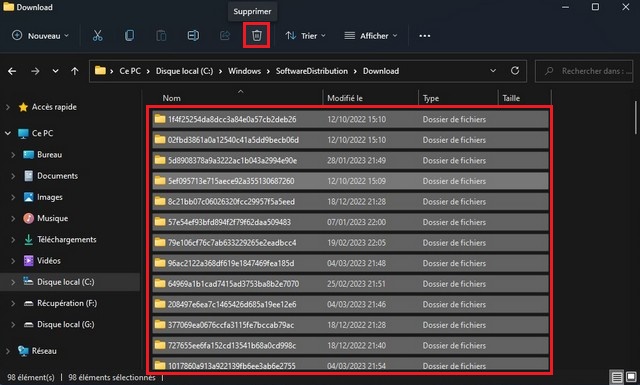Click the Copy icon in toolbar
Viewport: 640px width, 385px height.
129,36
